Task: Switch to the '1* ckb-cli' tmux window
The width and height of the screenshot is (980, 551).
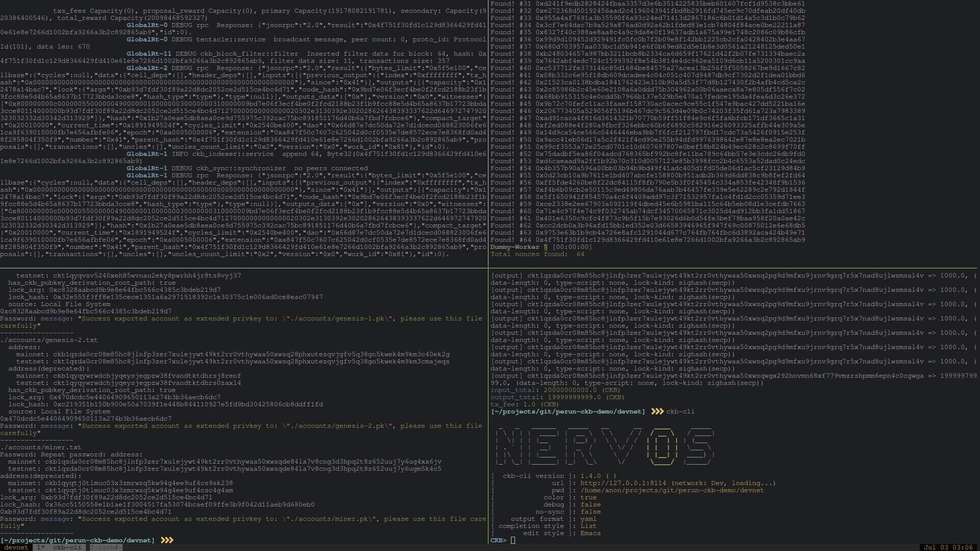Action: (59, 547)
